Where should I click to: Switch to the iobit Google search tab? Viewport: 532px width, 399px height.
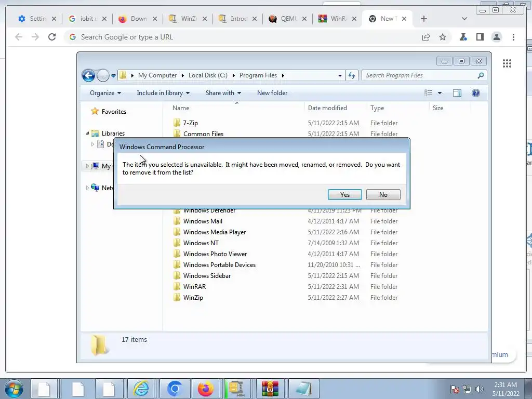click(x=83, y=19)
